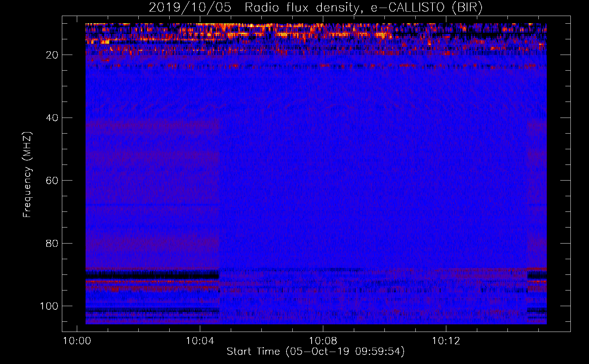Viewport: 589px width, 364px height.
Task: Click the x-axis label 'Start Time (05-Oct-19 09:59:54)'
Action: click(x=316, y=352)
